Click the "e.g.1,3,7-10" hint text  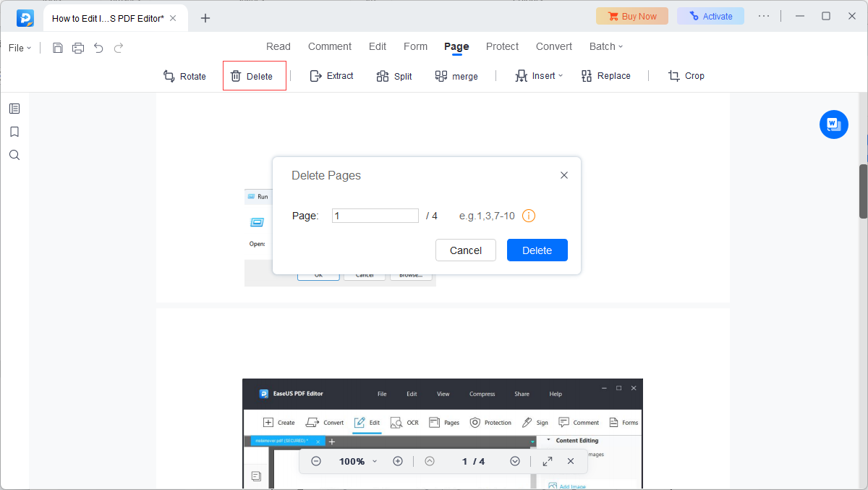487,216
